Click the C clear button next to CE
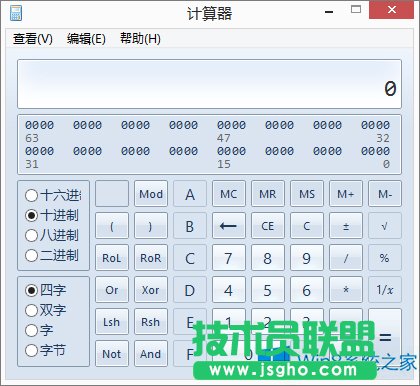 tap(307, 226)
